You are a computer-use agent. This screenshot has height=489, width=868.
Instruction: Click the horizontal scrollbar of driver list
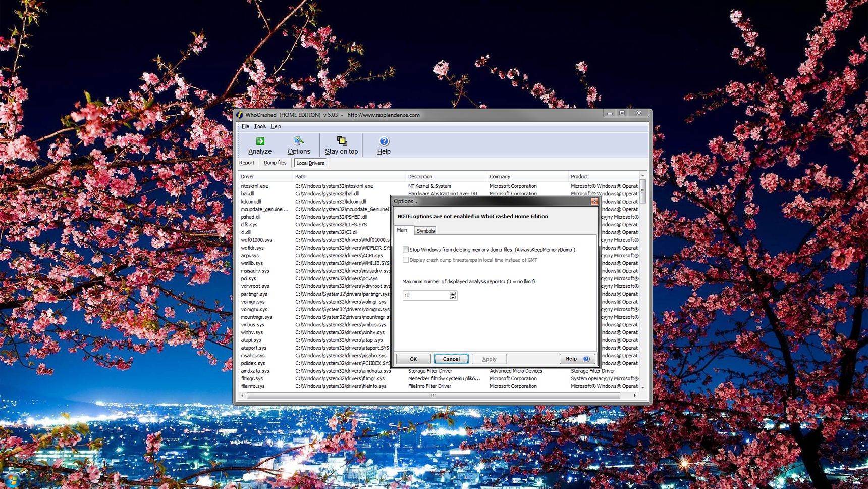pyautogui.click(x=433, y=396)
